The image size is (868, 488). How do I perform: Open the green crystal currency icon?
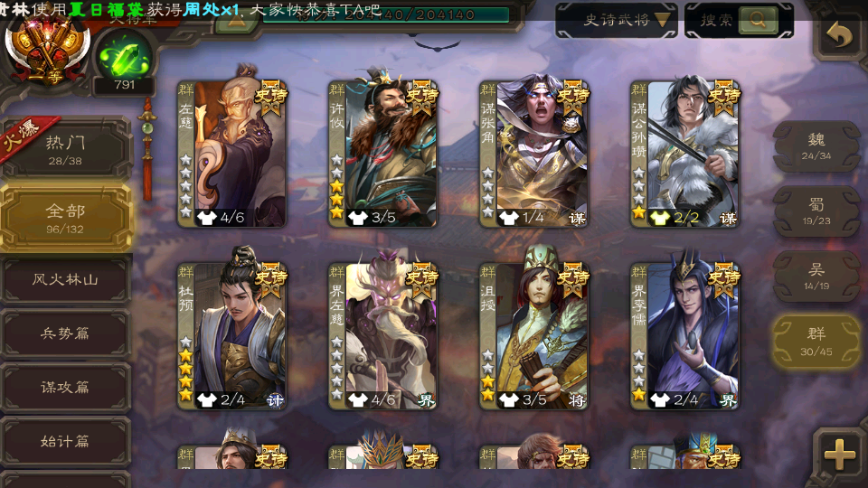124,58
